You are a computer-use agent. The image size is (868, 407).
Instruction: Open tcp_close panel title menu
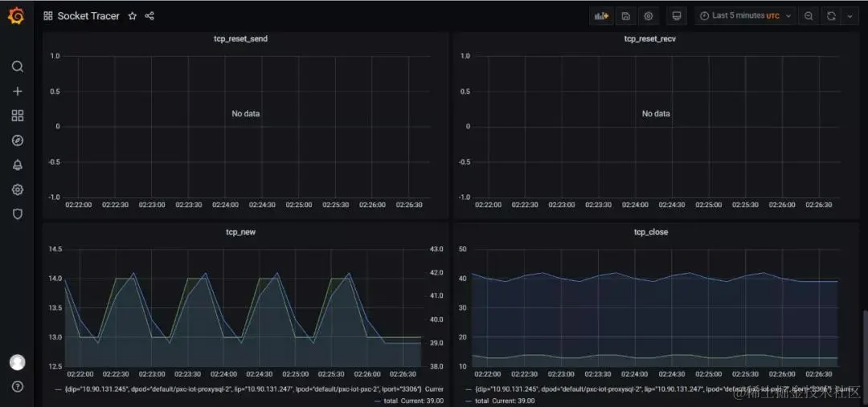click(x=651, y=232)
